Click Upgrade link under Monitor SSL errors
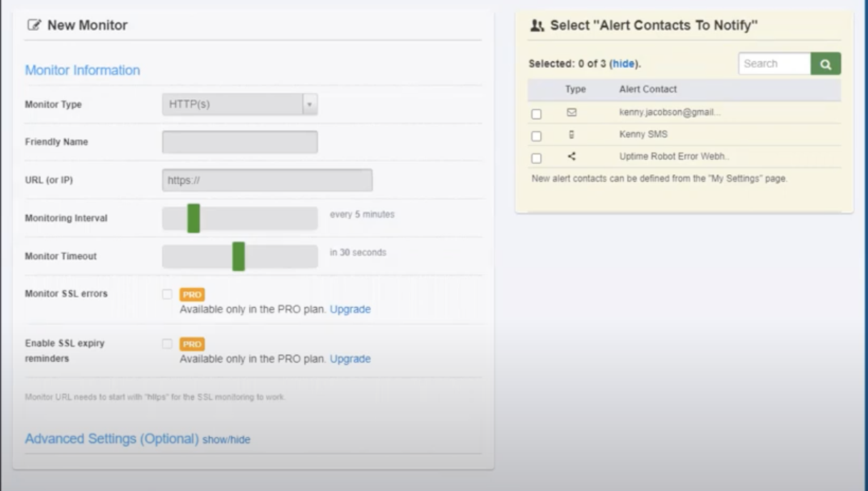Screen dimensions: 868x491 (350, 309)
